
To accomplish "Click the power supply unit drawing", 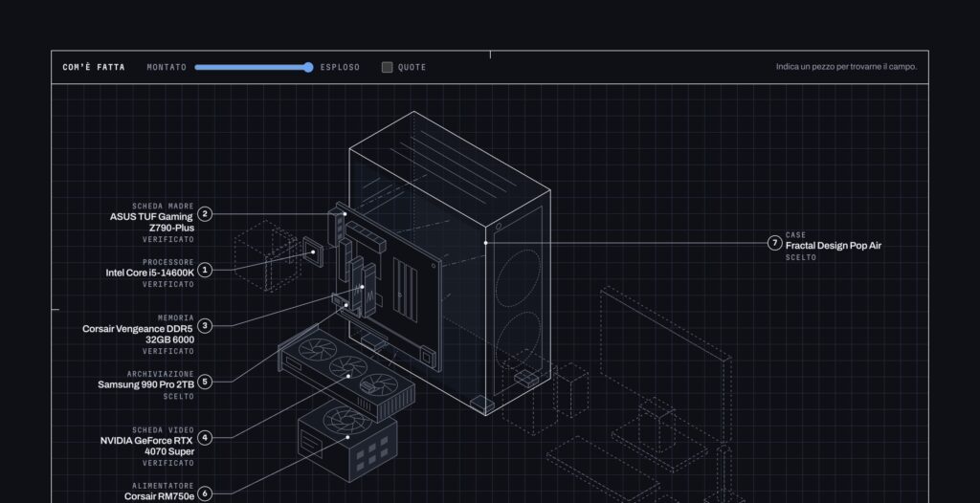I will (347, 442).
